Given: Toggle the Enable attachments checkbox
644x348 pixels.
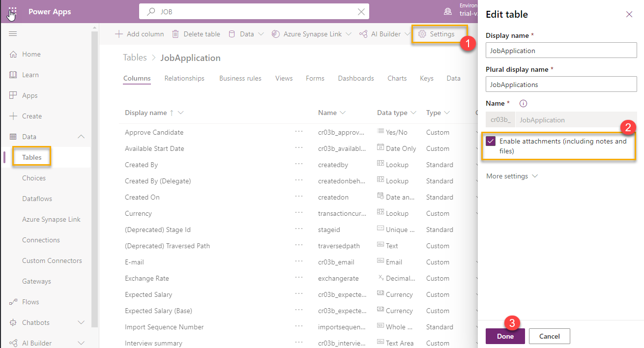Looking at the screenshot, I should coord(491,141).
